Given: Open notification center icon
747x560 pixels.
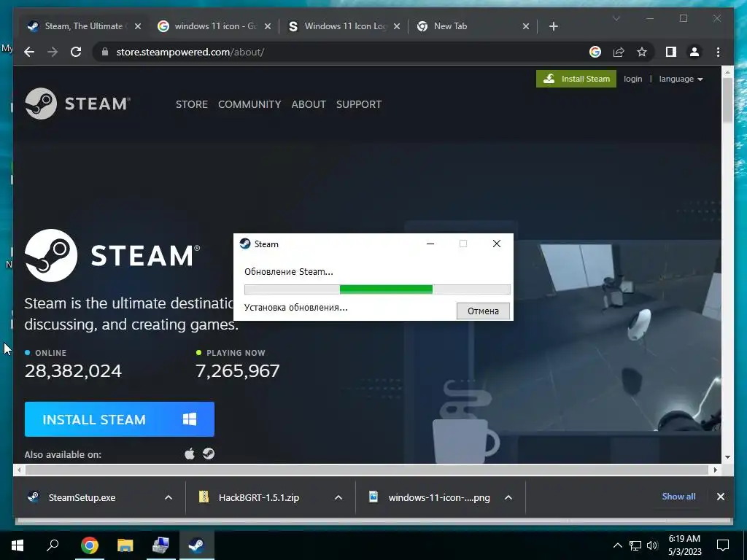Looking at the screenshot, I should click(723, 545).
